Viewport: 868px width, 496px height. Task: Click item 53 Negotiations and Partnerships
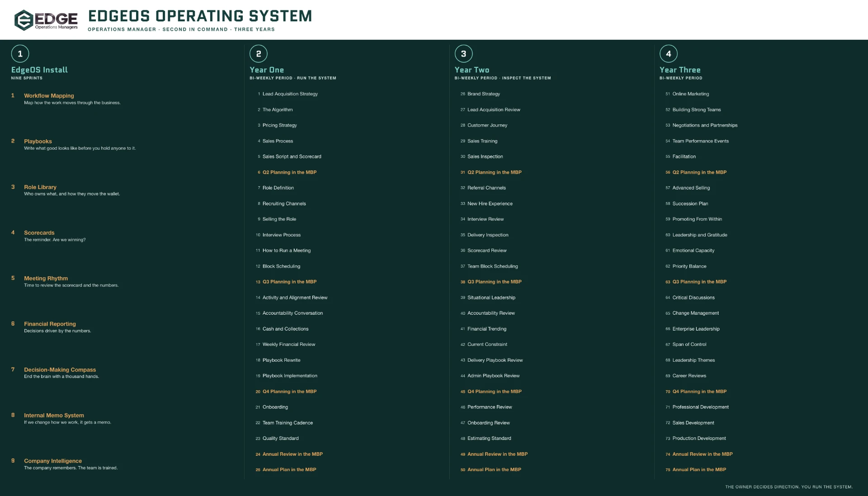pos(701,125)
